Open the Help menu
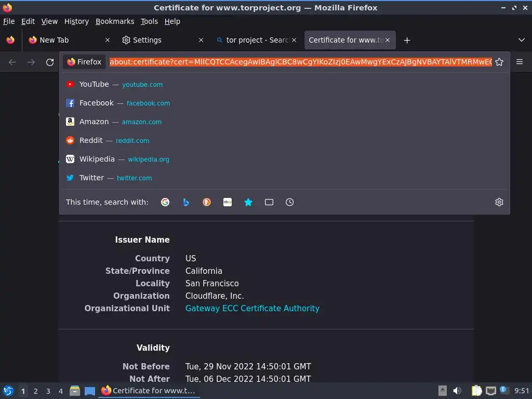Screen dimensions: 532x399 [172, 21]
